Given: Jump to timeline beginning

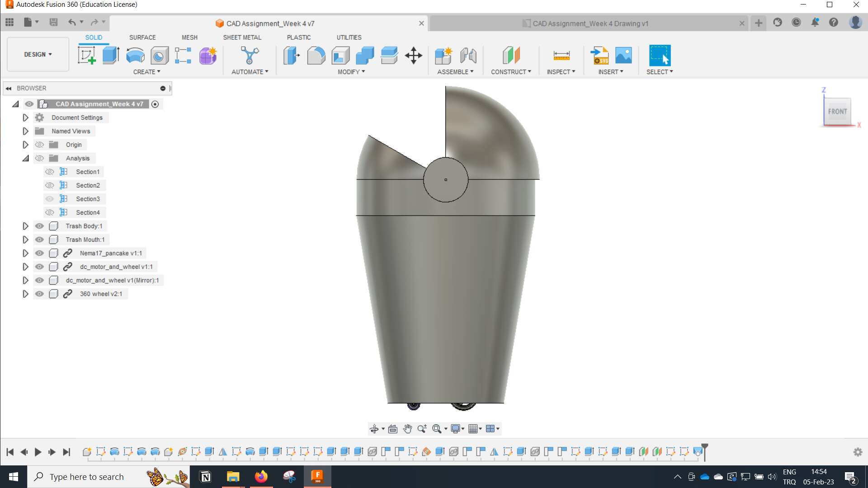Looking at the screenshot, I should click(x=10, y=452).
